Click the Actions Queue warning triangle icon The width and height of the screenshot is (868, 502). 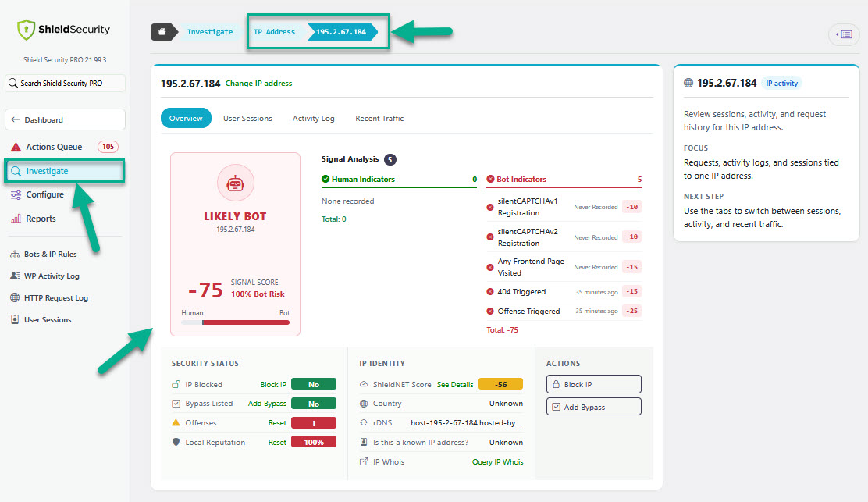click(16, 147)
